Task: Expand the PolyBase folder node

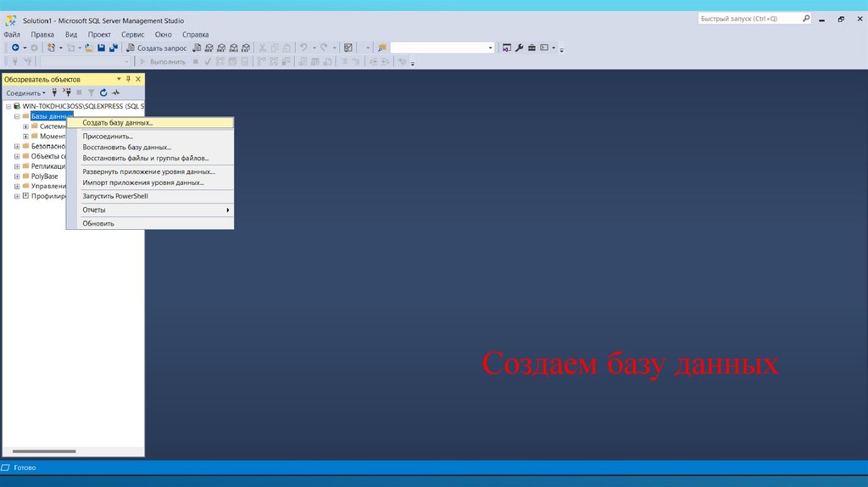Action: [17, 176]
